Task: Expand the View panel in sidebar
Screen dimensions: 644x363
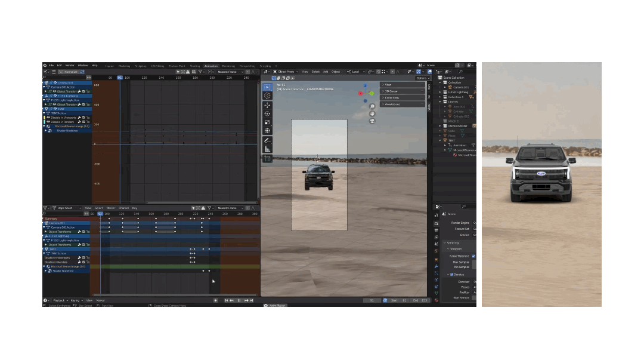Action: click(x=402, y=85)
